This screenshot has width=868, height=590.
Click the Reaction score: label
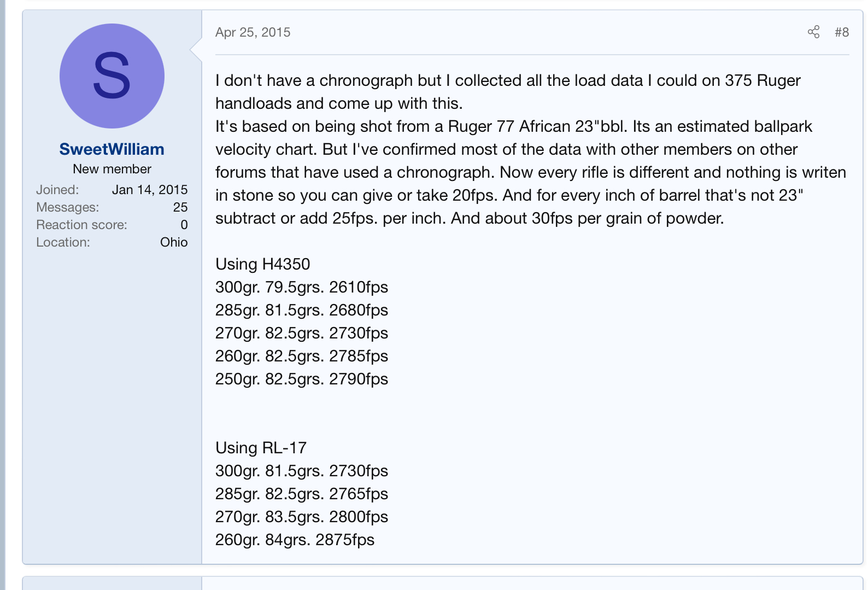[x=81, y=225]
